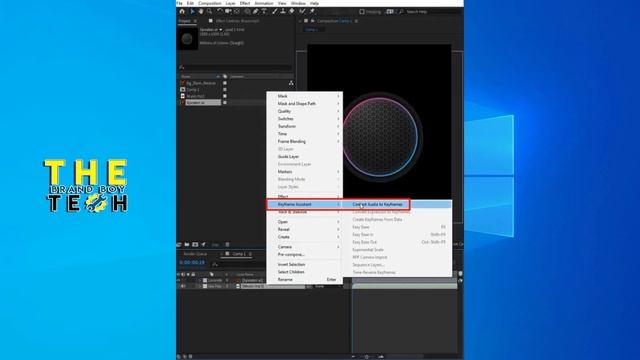The height and width of the screenshot is (360, 640).
Task: Enable the Snapping checkbox
Action: [362, 12]
